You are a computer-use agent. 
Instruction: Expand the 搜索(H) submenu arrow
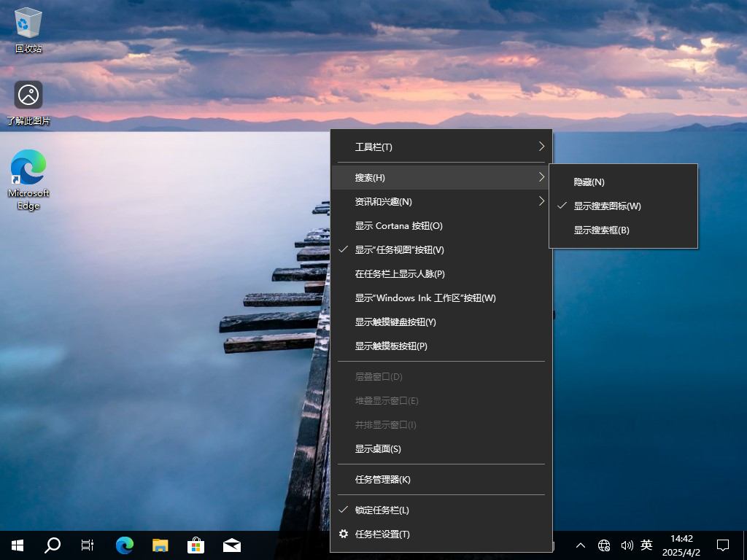[x=541, y=177]
